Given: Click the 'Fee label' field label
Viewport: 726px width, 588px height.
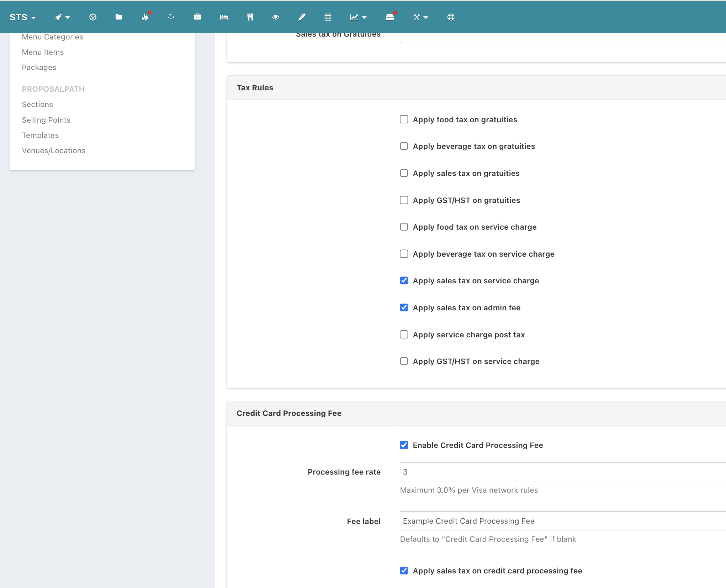Looking at the screenshot, I should (x=364, y=521).
